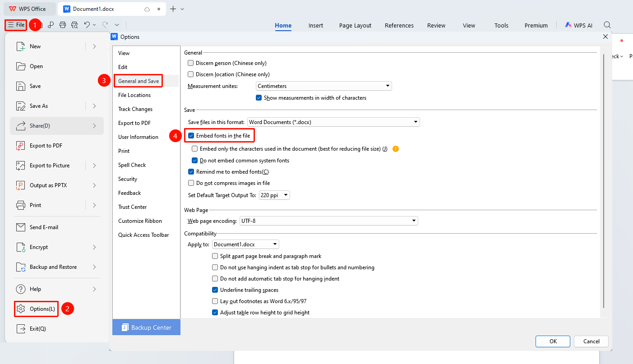Expand the customize quick access toolbar arrow
Image resolution: width=633 pixels, height=364 pixels.
(117, 25)
